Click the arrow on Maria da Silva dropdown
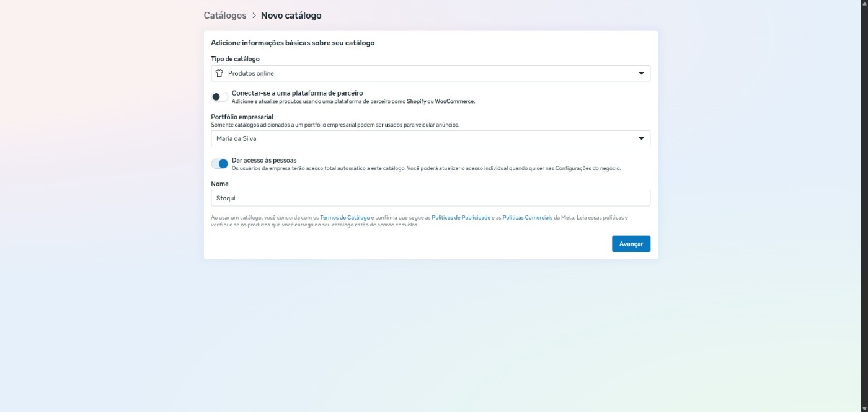 pos(641,138)
